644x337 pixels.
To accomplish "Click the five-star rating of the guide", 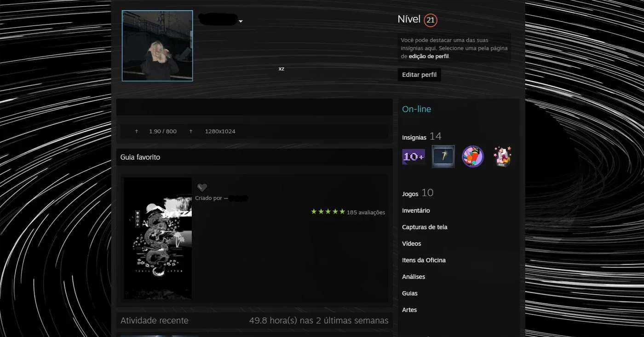I will coord(328,212).
